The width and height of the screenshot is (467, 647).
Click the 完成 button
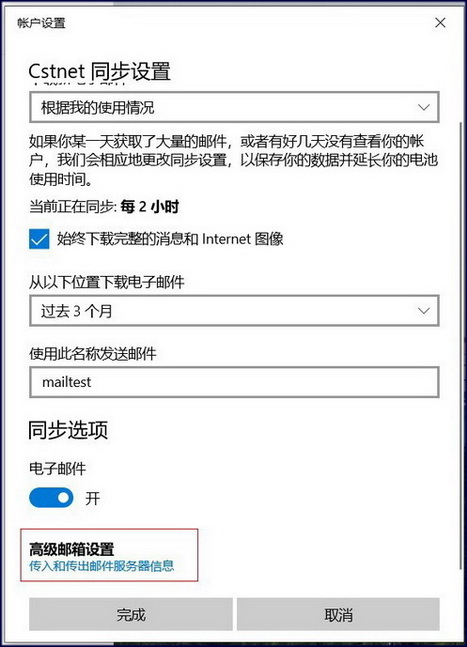click(131, 614)
